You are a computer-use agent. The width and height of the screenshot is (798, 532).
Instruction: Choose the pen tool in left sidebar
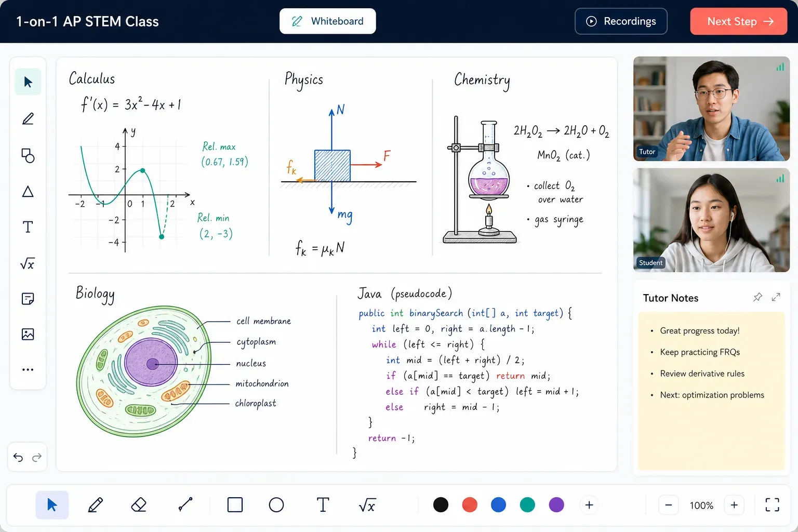pos(28,119)
